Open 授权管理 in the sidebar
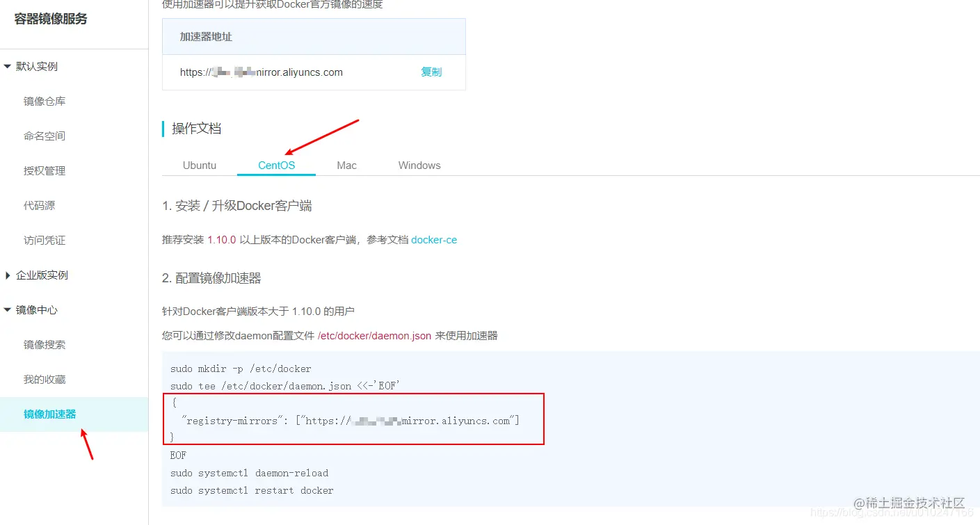 point(43,170)
